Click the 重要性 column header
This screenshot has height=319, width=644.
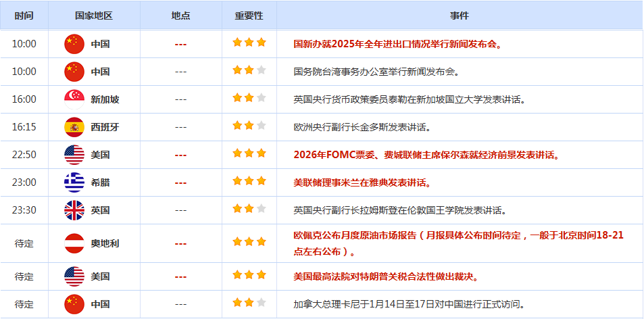pos(249,16)
